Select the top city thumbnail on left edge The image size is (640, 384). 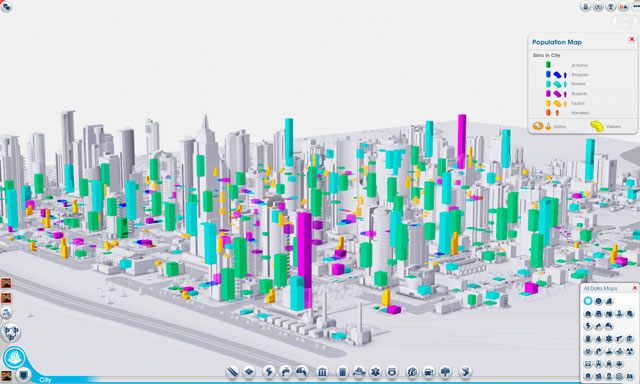[6, 282]
